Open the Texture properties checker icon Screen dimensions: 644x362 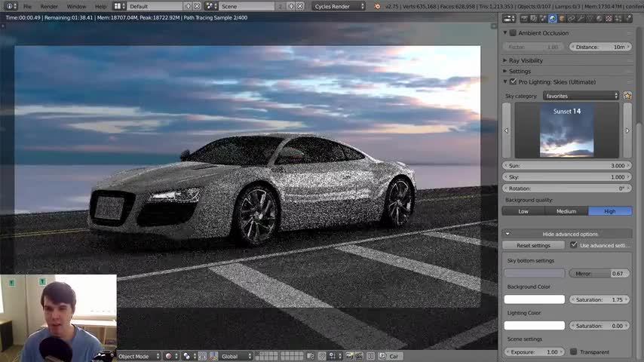609,19
